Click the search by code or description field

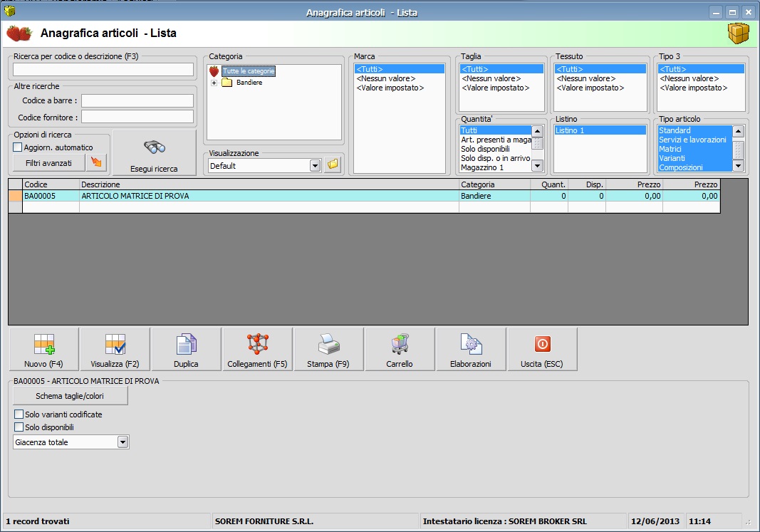[x=103, y=69]
